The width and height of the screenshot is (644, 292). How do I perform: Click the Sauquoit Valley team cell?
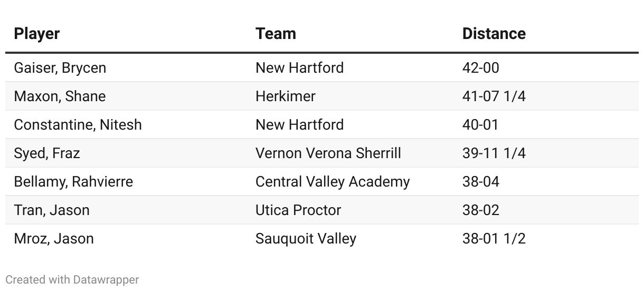click(x=306, y=239)
